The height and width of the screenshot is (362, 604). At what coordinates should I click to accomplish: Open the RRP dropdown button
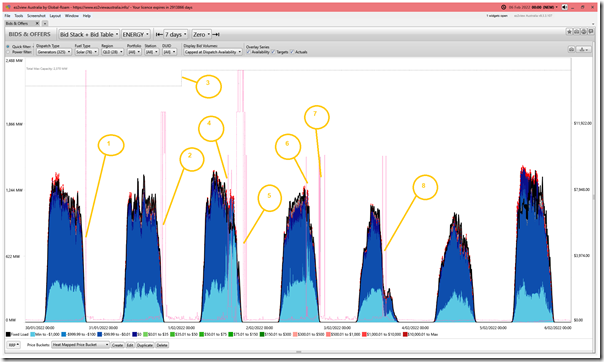point(13,345)
